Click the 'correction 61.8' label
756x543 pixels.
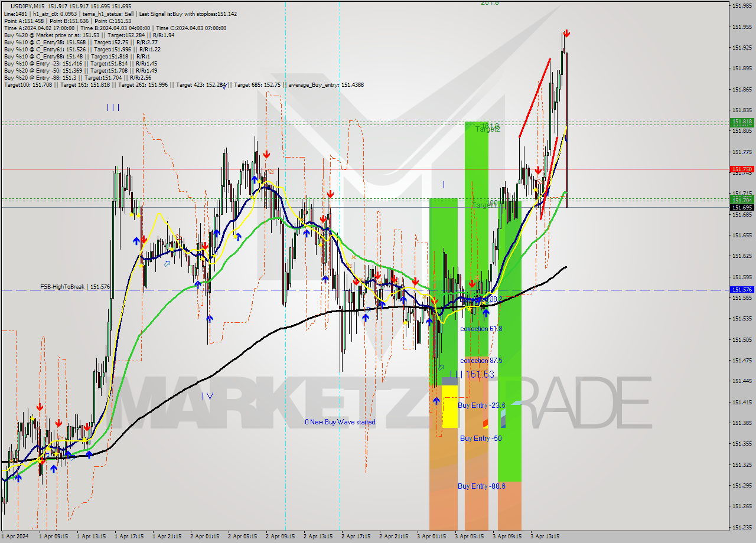481,329
